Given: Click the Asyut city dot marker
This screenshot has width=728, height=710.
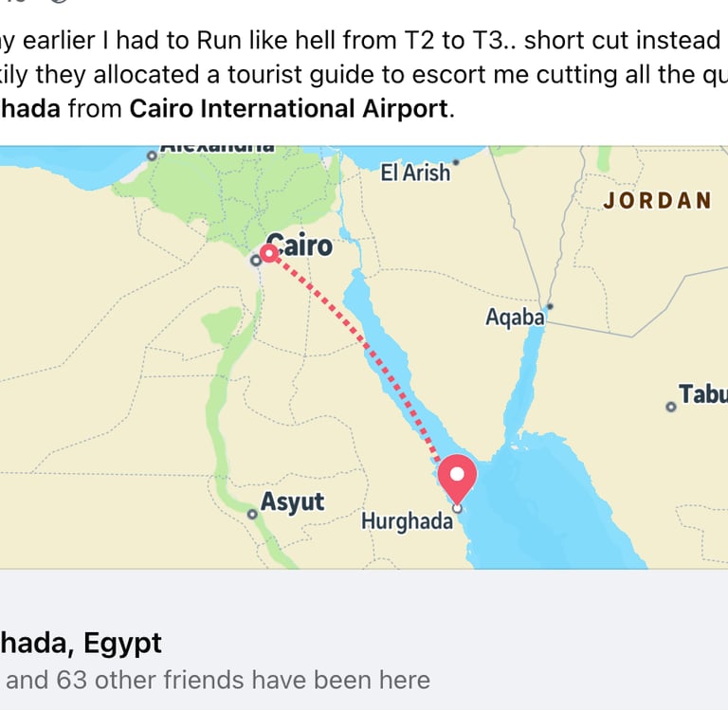Looking at the screenshot, I should point(252,515).
